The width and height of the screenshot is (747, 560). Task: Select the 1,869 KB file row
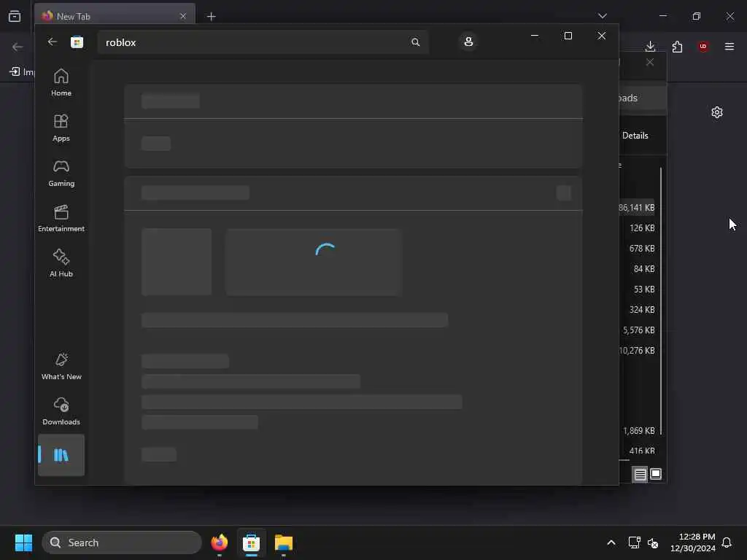point(639,431)
